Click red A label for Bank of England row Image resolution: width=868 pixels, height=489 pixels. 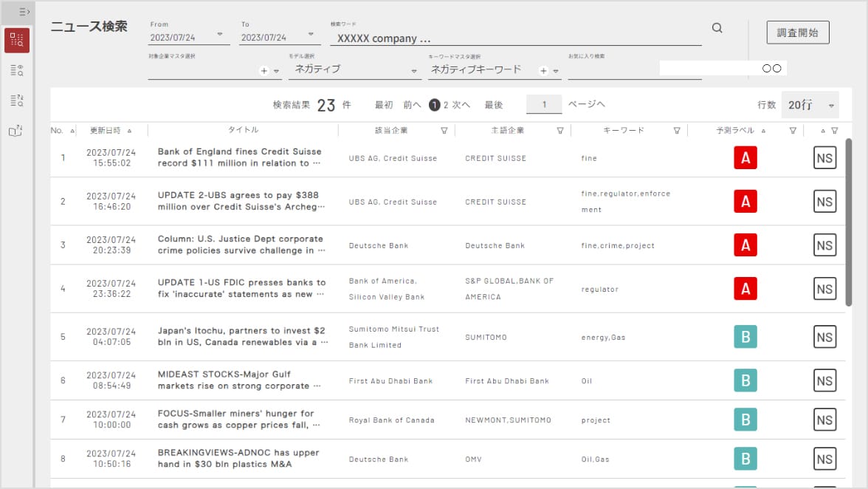pos(745,158)
